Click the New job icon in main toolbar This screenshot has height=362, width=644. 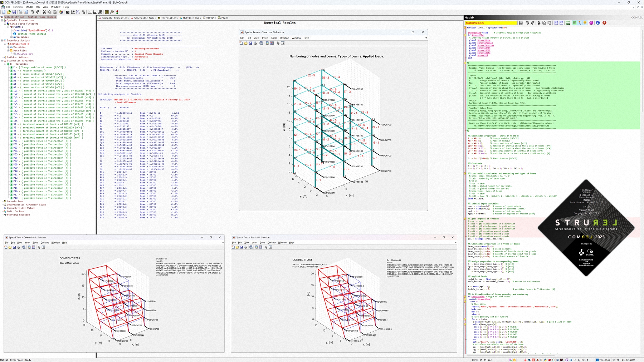click(4, 12)
